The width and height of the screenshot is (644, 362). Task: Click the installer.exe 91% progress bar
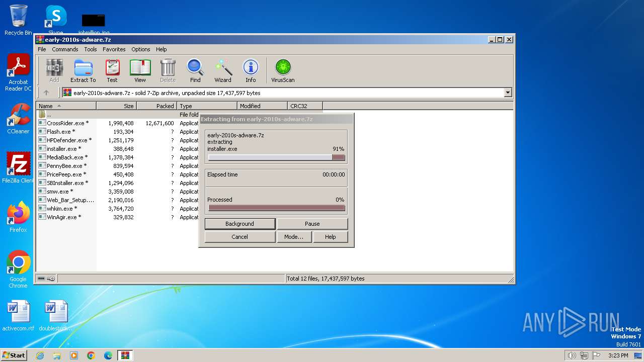click(276, 157)
